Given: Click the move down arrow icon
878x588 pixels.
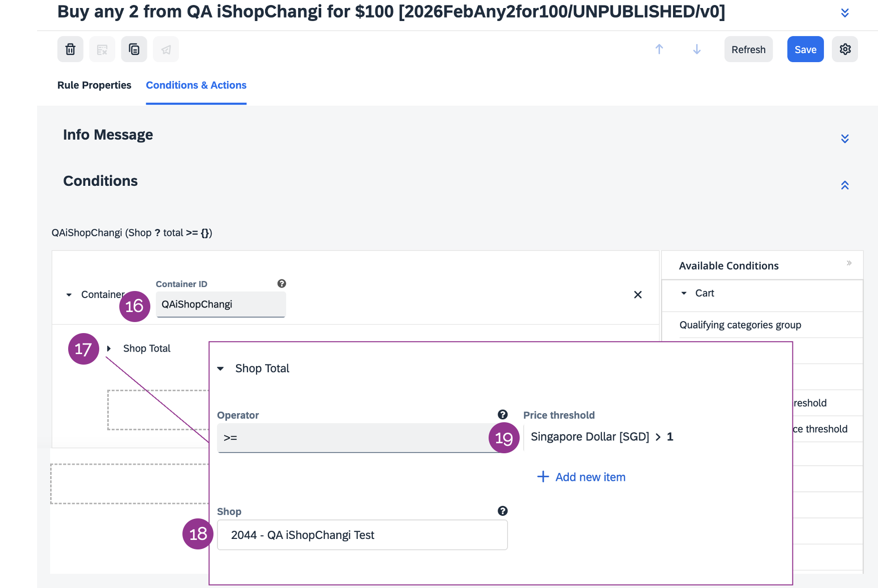Looking at the screenshot, I should [x=697, y=49].
